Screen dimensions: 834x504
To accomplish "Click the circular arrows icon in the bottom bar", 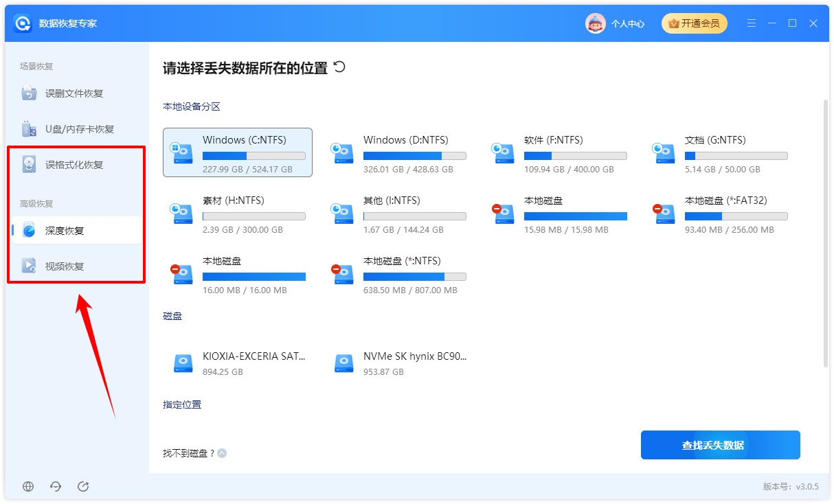I will [56, 487].
